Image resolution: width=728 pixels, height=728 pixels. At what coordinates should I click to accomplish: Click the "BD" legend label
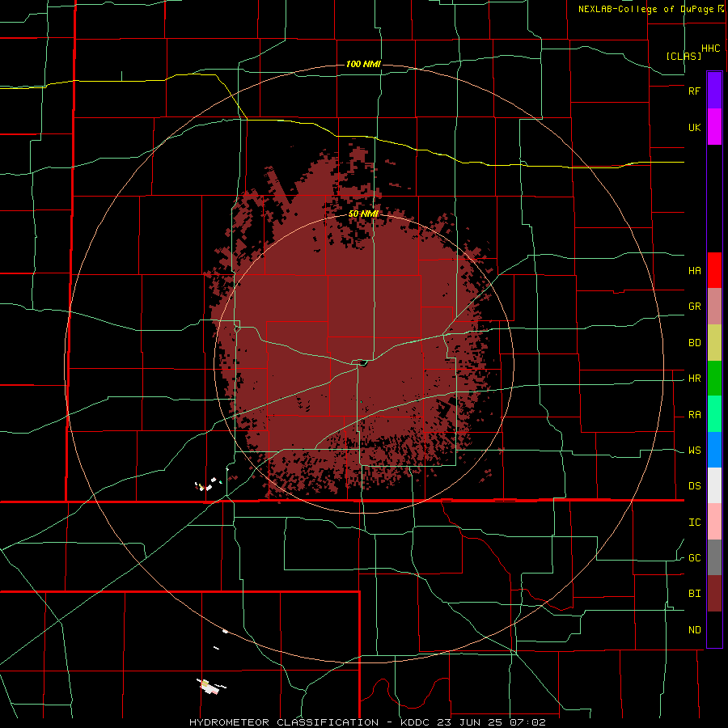pyautogui.click(x=694, y=343)
